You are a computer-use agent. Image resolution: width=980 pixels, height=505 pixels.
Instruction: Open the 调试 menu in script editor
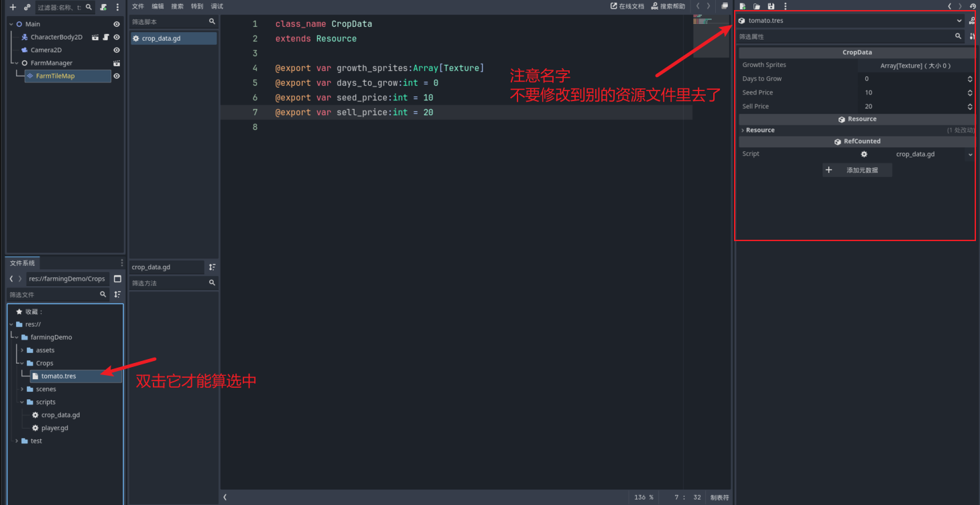tap(217, 7)
